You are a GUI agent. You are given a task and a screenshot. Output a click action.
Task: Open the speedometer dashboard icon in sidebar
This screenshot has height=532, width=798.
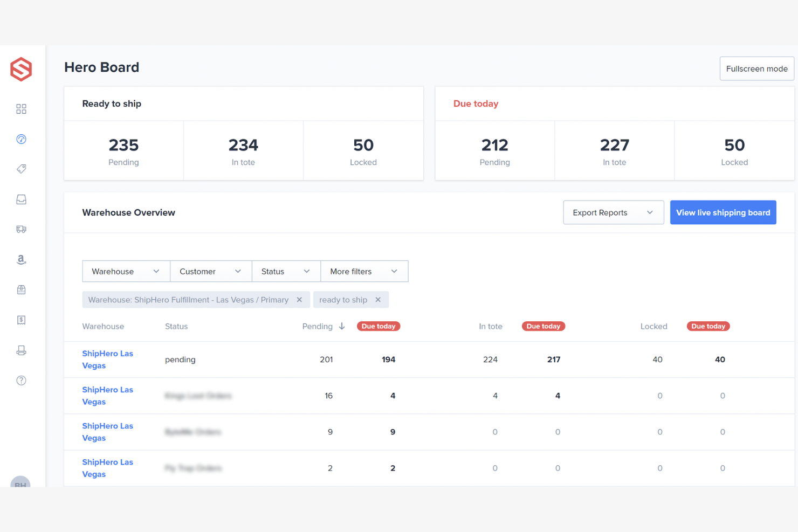click(x=21, y=139)
